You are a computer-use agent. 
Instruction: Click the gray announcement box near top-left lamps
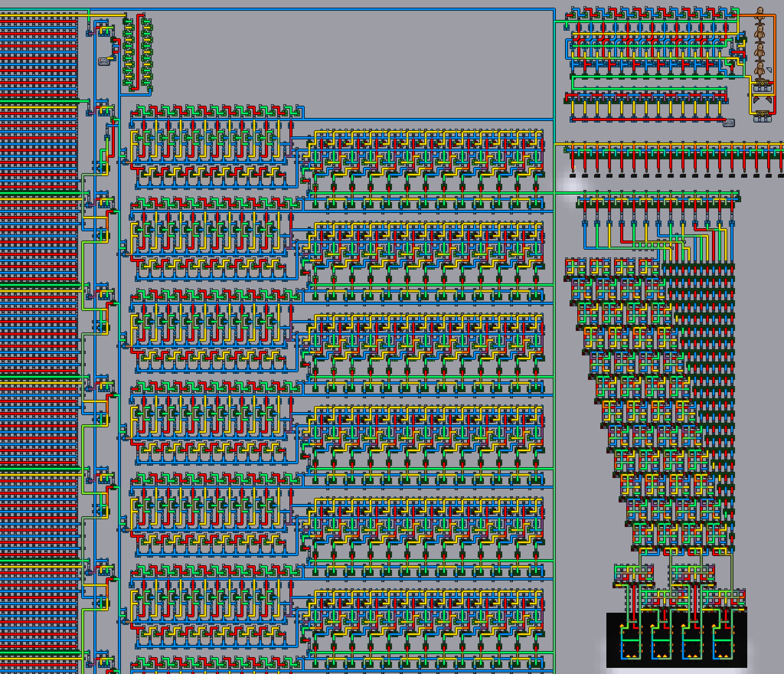[103, 61]
